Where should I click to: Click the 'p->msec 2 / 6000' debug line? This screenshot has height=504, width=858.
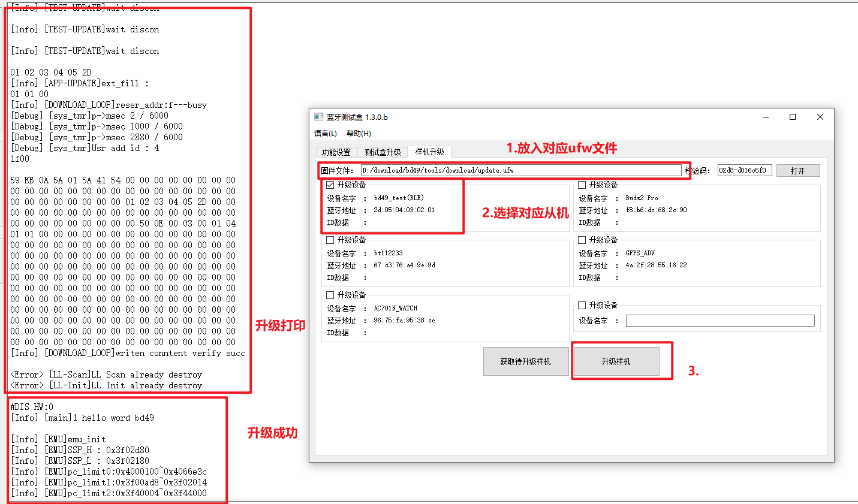(x=89, y=116)
